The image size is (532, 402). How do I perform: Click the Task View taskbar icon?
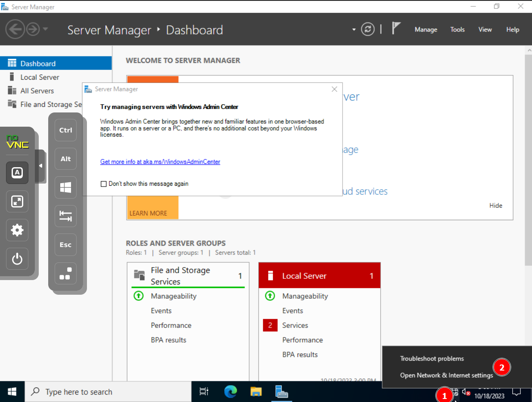point(204,392)
